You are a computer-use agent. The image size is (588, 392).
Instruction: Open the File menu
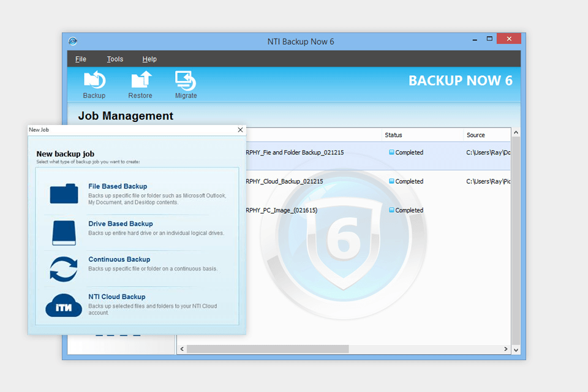80,59
